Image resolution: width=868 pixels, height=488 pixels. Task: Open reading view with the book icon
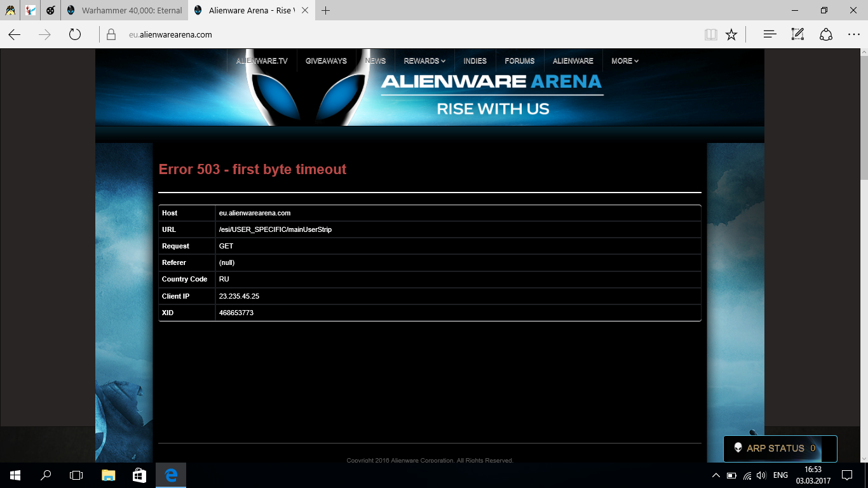(711, 35)
